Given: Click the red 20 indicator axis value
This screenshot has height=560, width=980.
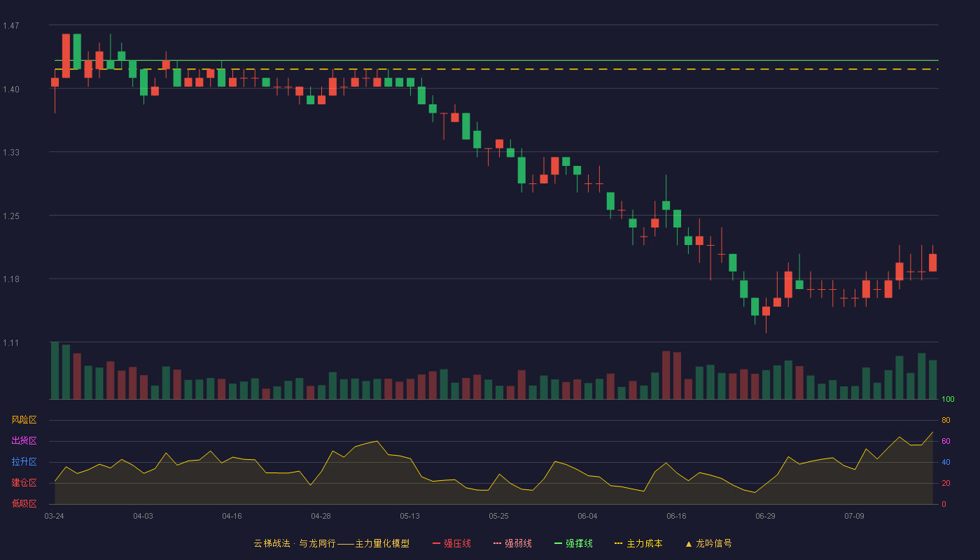Looking at the screenshot, I should 946,483.
